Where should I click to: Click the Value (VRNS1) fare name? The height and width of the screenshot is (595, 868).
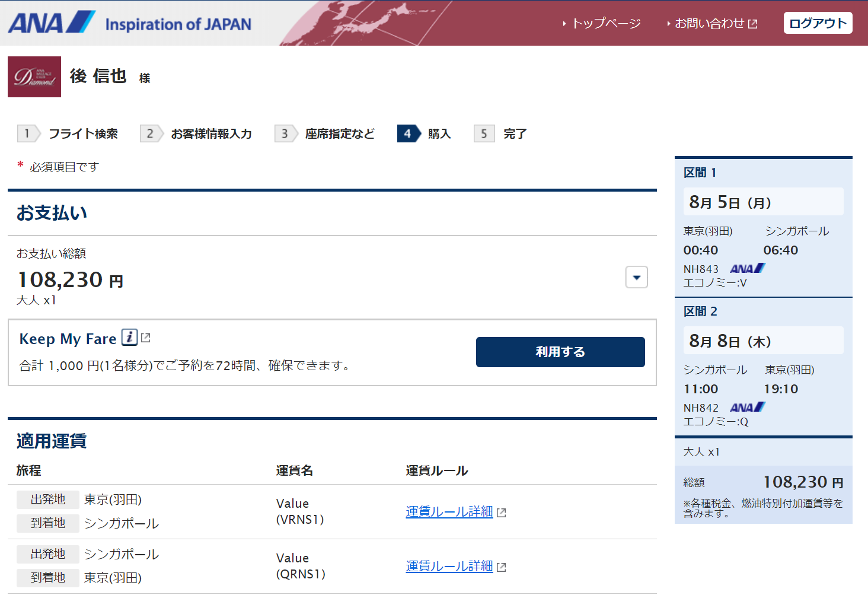(300, 511)
